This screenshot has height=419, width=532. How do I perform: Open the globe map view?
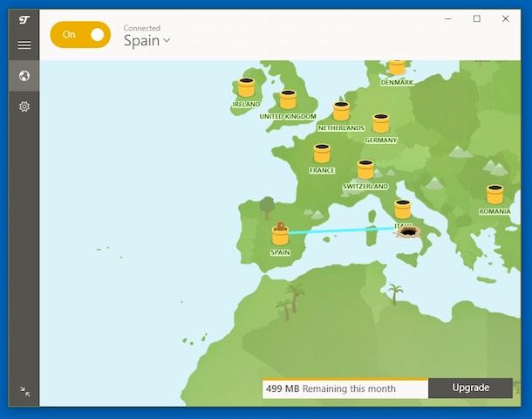pyautogui.click(x=24, y=76)
